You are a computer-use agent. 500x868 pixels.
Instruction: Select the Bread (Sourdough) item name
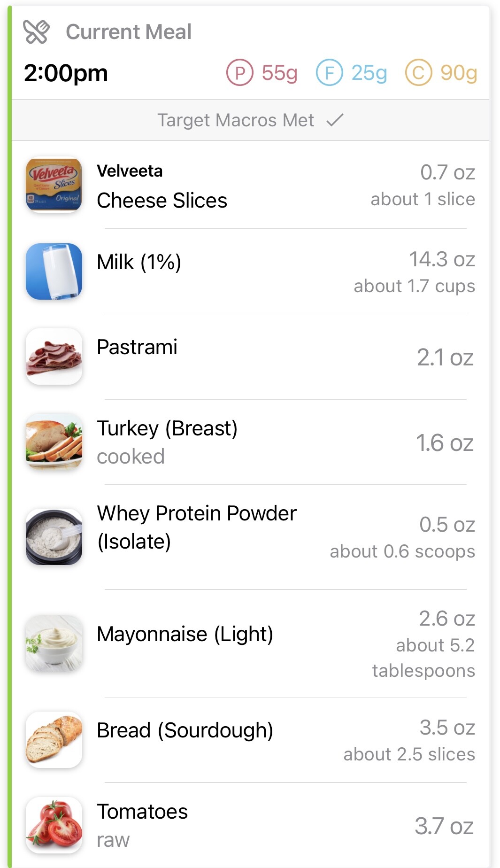[x=185, y=730]
